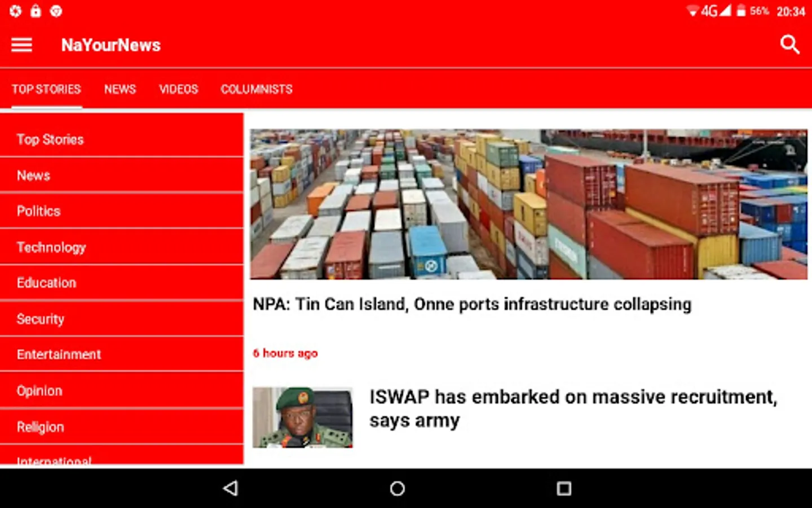Tap the 20:34 clock in status bar
812x508 pixels.
pos(791,11)
